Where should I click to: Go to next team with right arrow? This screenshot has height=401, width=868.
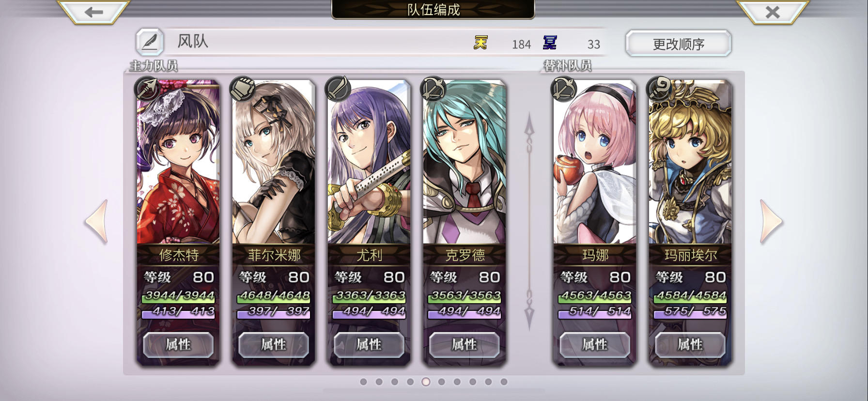771,221
